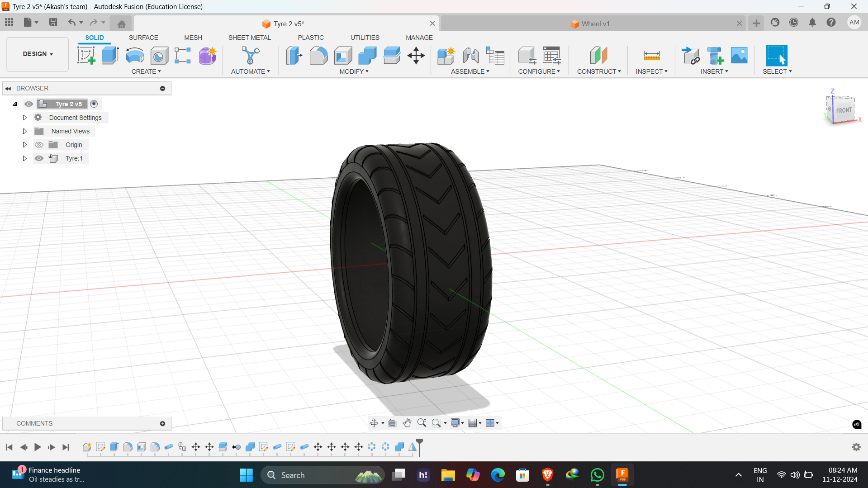Select the Rectangular Pattern tool

click(183, 56)
